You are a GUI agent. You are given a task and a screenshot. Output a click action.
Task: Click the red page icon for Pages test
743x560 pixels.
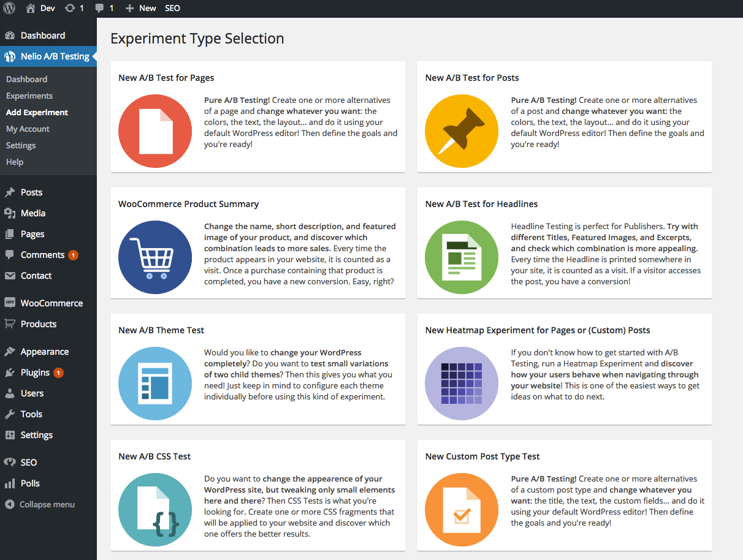[x=155, y=131]
